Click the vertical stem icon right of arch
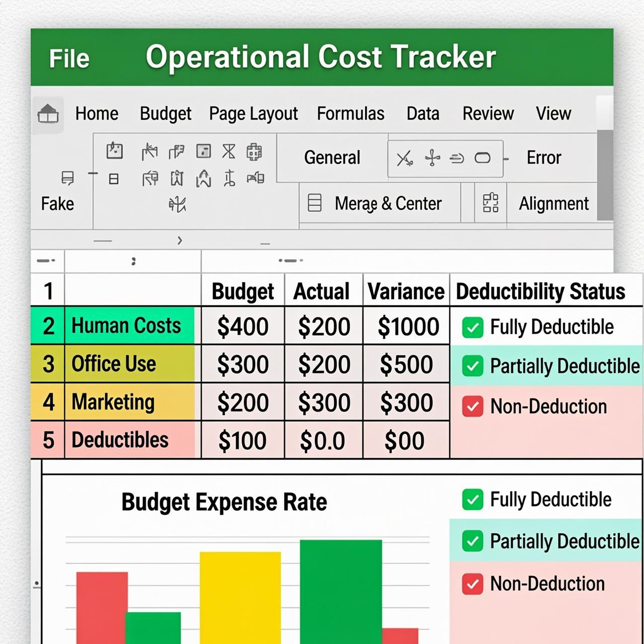This screenshot has height=644, width=644. (x=229, y=178)
